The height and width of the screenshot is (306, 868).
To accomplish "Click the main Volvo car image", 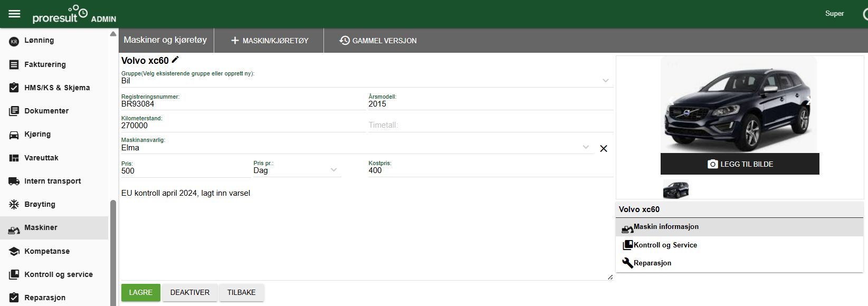I will [739, 105].
